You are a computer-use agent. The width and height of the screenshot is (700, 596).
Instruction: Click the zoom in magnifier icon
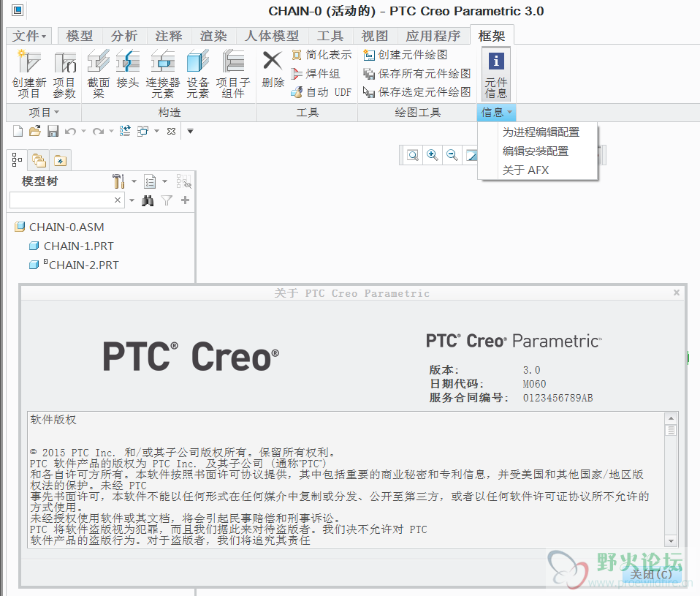(x=432, y=155)
